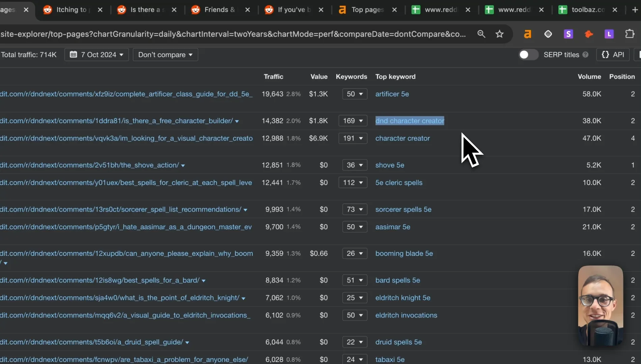Close the 'Itching to' Reddit tab
The height and width of the screenshot is (364, 641).
[100, 10]
